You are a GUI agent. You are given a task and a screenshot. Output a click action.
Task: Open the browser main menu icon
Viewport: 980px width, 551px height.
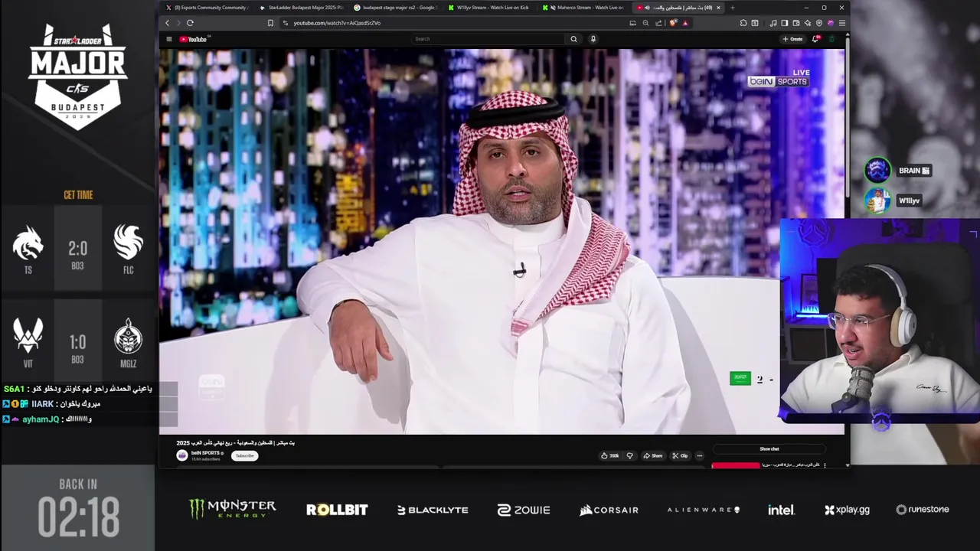click(842, 23)
